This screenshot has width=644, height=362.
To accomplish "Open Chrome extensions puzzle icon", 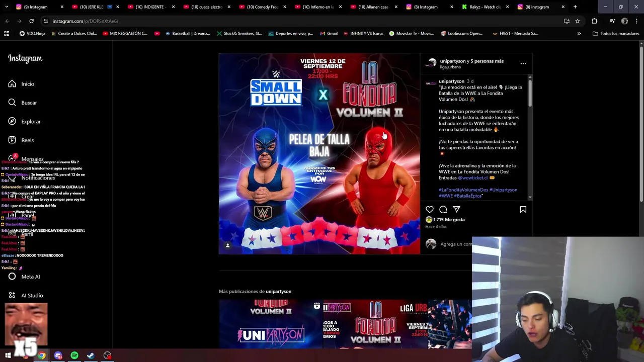I will pos(594,21).
